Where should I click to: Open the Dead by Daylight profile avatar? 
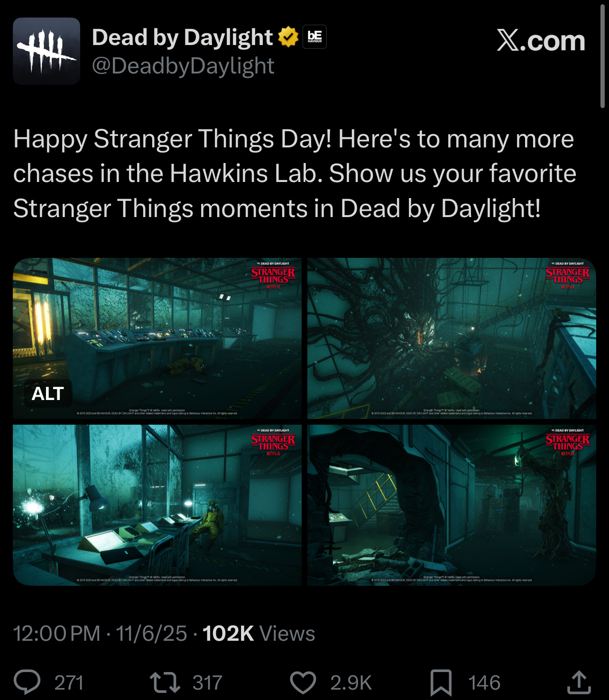tap(46, 51)
